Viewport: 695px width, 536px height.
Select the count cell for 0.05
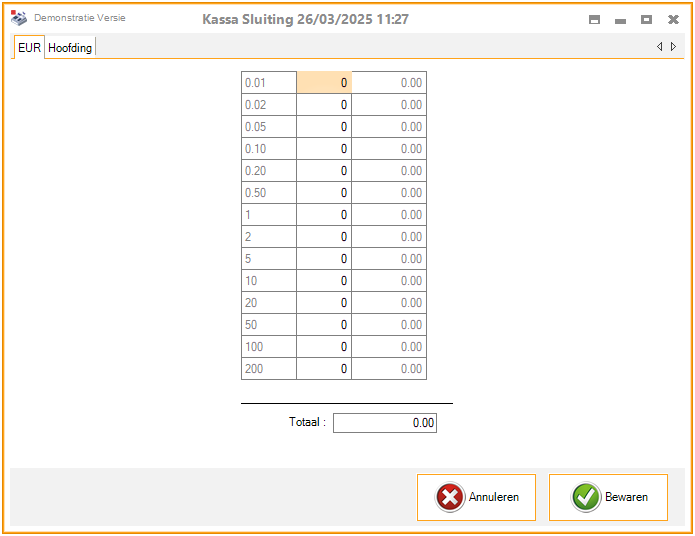[324, 127]
